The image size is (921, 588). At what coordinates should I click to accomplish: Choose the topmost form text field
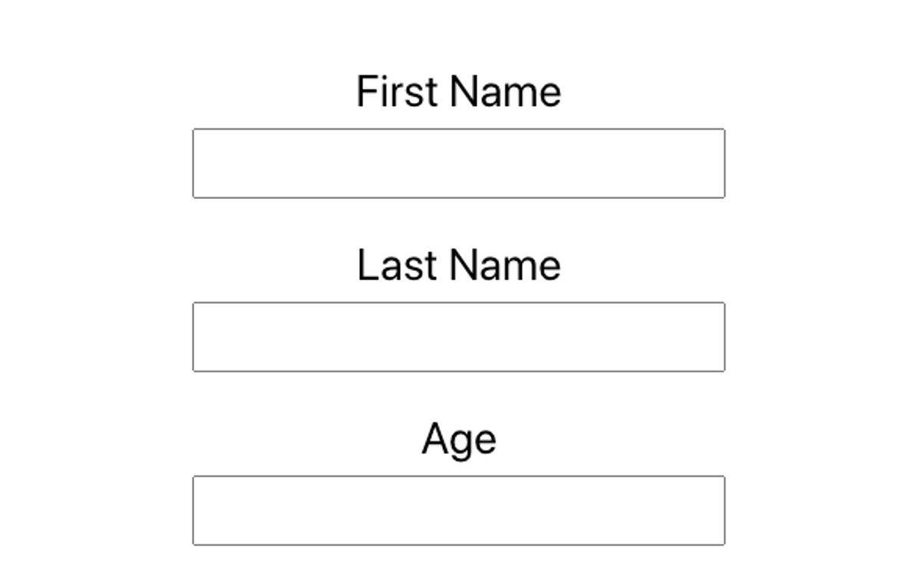[458, 164]
